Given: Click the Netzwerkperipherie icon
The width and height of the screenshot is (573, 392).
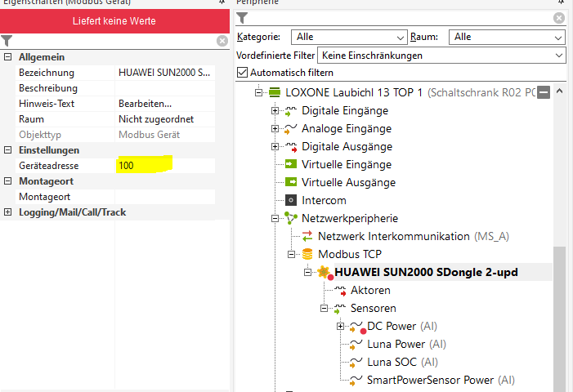Looking at the screenshot, I should [291, 218].
